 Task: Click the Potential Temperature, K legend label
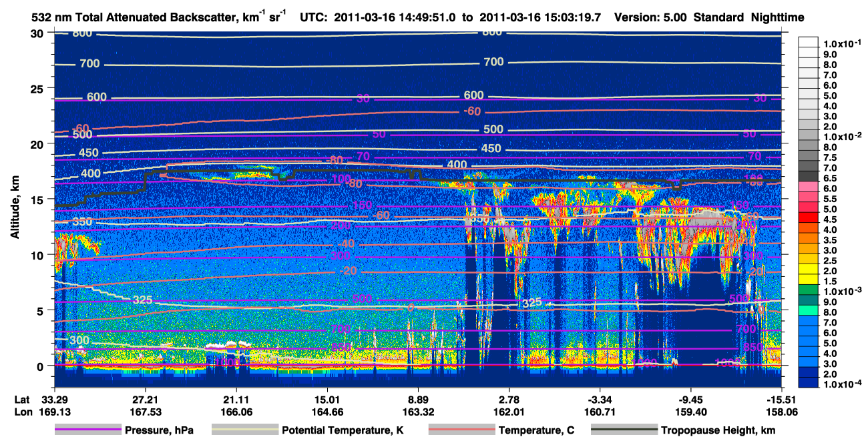343,430
